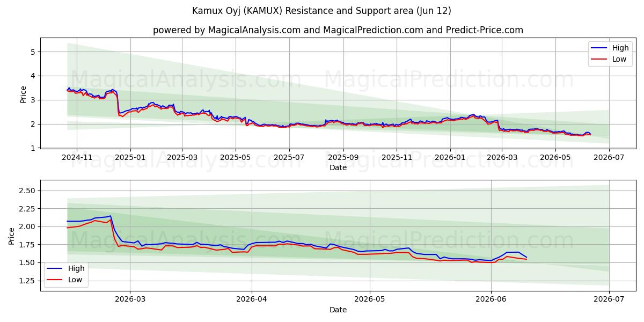Click the bottom chart x-axis label '2026-07'
The width and height of the screenshot is (644, 322).
609,300
